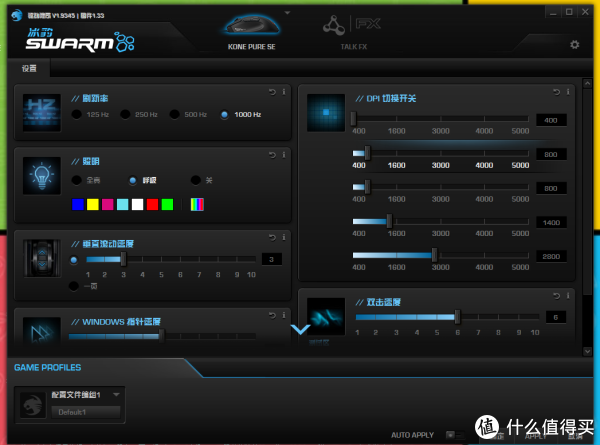The height and width of the screenshot is (445, 600).
Task: Reset the double-click speed panel
Action: [556, 296]
